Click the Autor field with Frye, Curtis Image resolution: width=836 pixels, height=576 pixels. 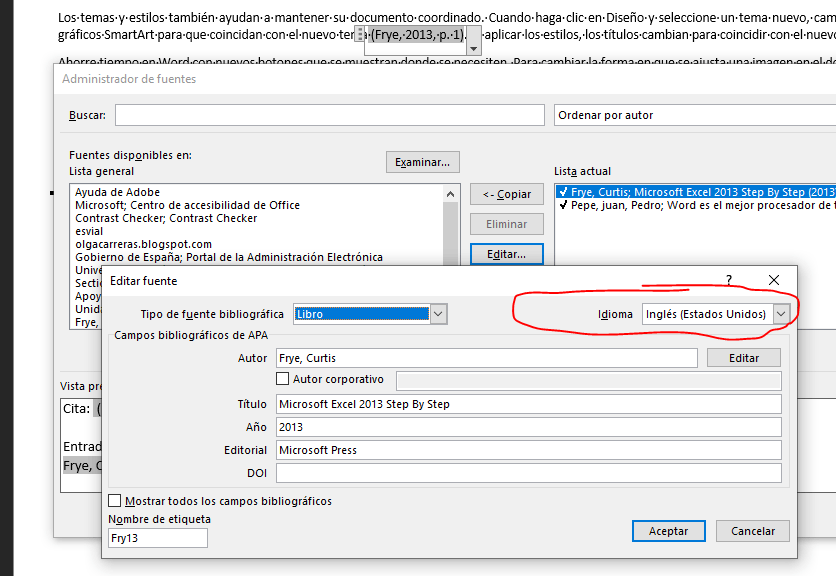pos(486,358)
